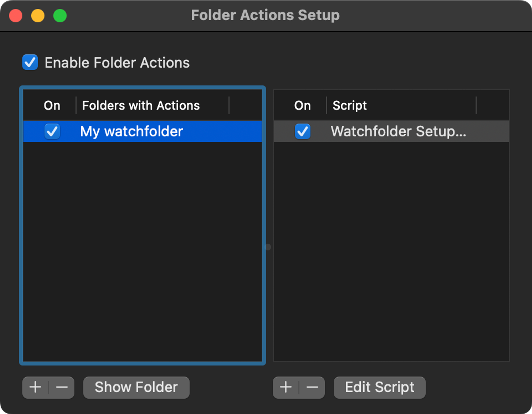532x414 pixels.
Task: Click the split divider handle between lists
Action: (268, 247)
